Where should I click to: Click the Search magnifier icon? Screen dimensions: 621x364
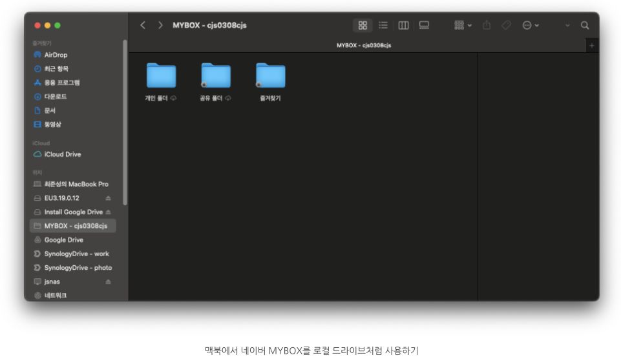(x=585, y=25)
